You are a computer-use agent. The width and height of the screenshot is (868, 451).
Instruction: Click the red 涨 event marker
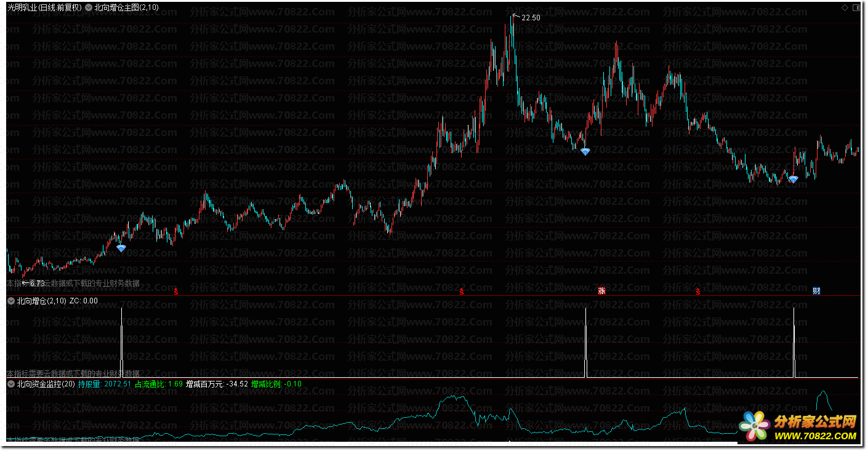[x=601, y=291]
